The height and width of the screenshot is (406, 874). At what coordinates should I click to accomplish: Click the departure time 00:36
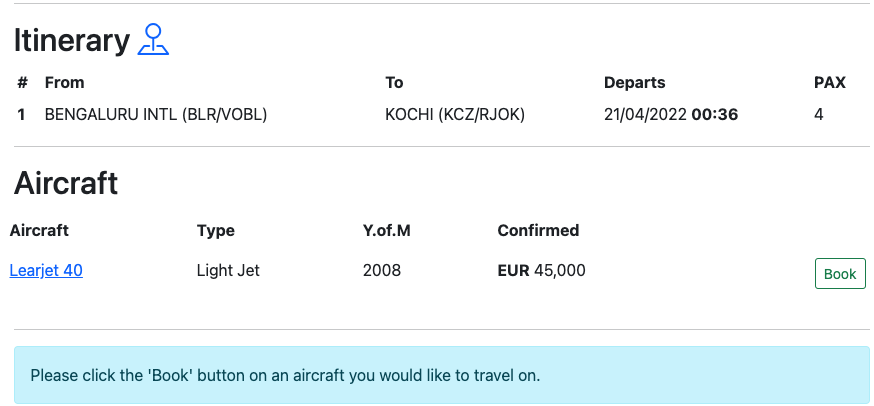715,115
